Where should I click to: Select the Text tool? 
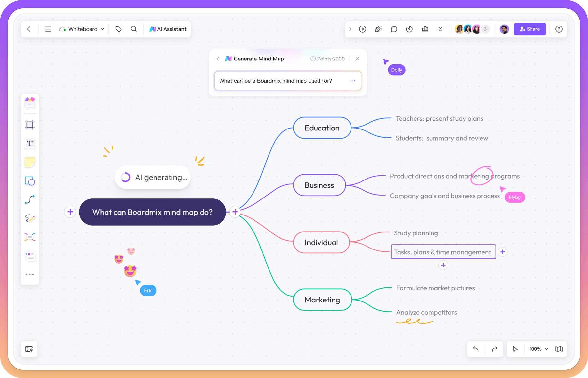(30, 143)
